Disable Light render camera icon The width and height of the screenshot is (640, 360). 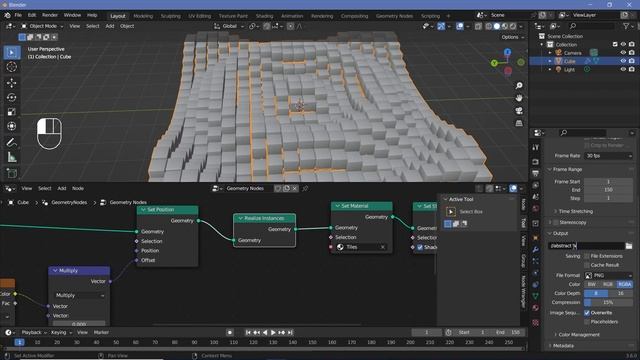coord(631,69)
